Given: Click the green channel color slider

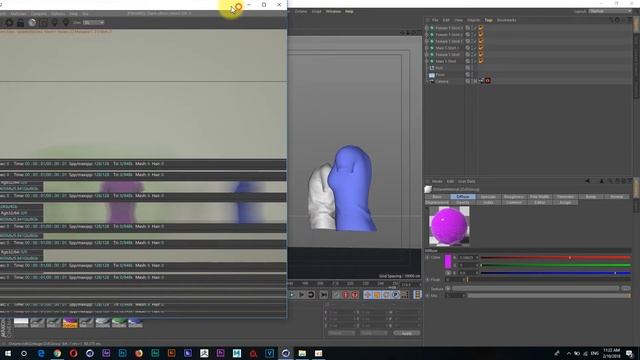Looking at the screenshot, I should (x=556, y=265).
